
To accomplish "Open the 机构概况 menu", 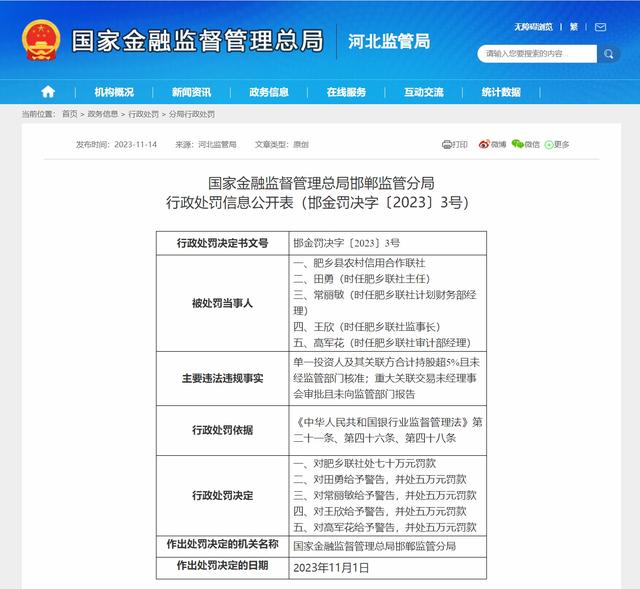I will click(114, 92).
